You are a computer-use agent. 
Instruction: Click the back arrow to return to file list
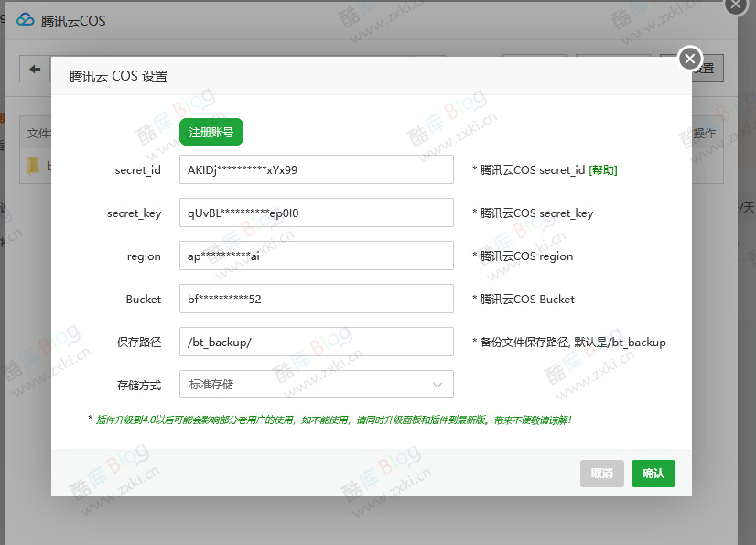[35, 69]
